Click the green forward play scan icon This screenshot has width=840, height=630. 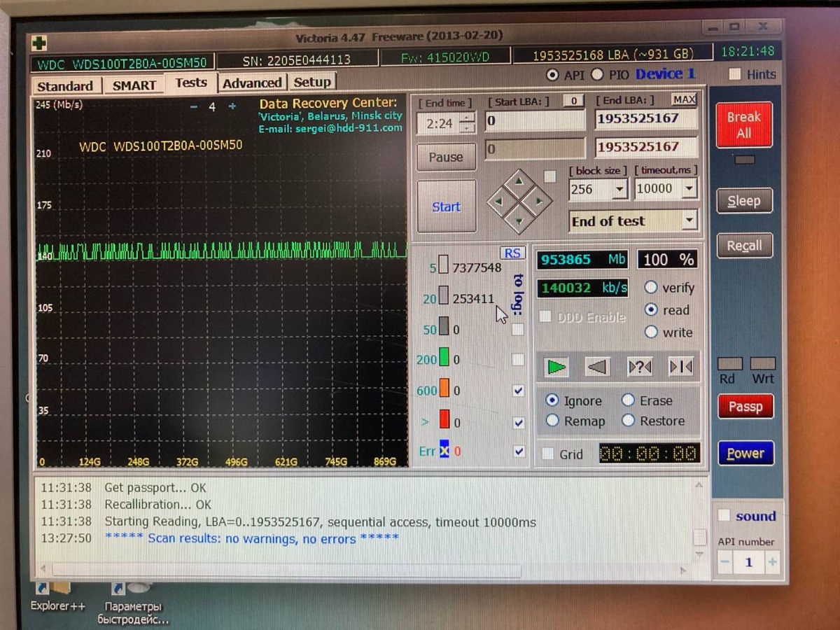556,367
